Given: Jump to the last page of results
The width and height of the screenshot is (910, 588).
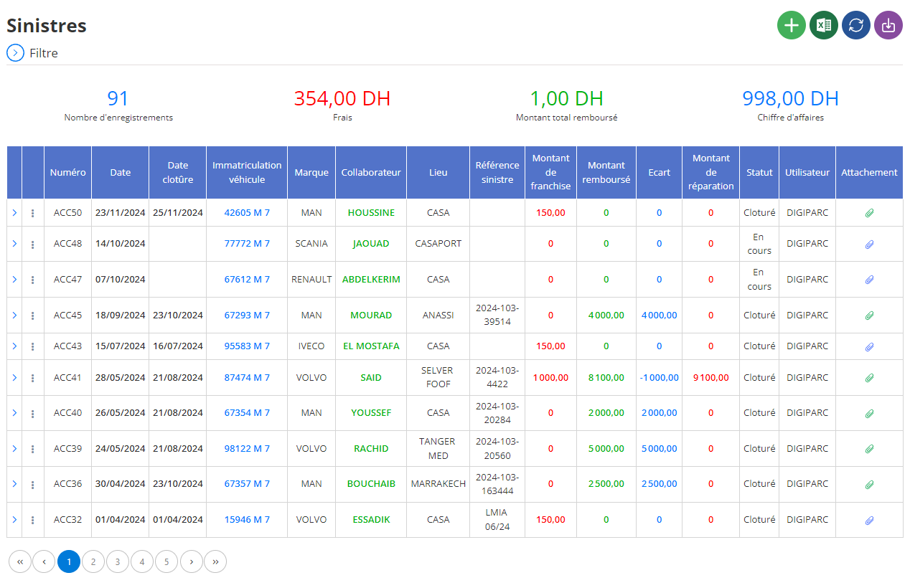Looking at the screenshot, I should point(215,561).
